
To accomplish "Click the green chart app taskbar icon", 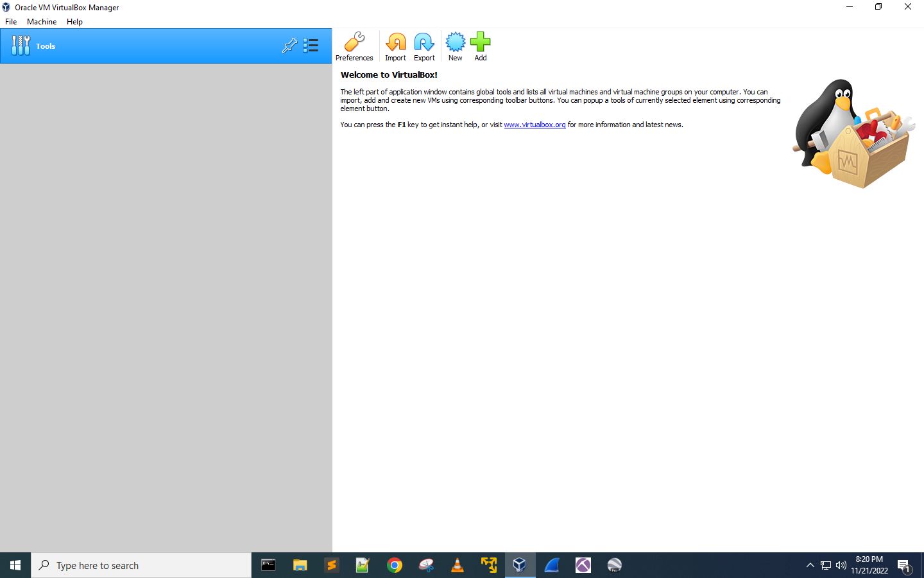I will [x=363, y=565].
